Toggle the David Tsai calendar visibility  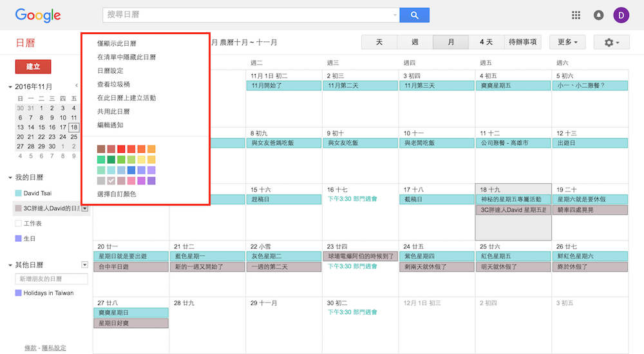[x=18, y=193]
